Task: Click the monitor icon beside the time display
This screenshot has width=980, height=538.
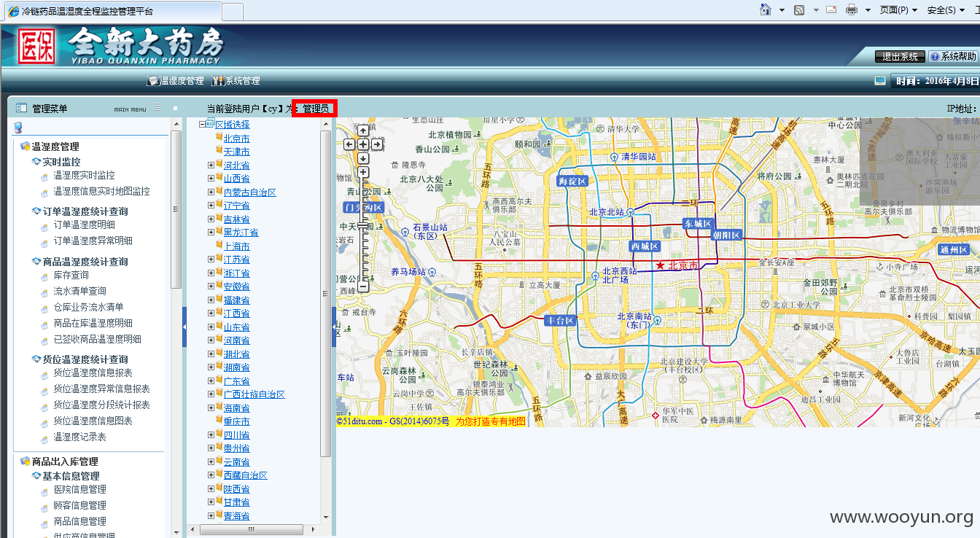Action: pyautogui.click(x=880, y=81)
